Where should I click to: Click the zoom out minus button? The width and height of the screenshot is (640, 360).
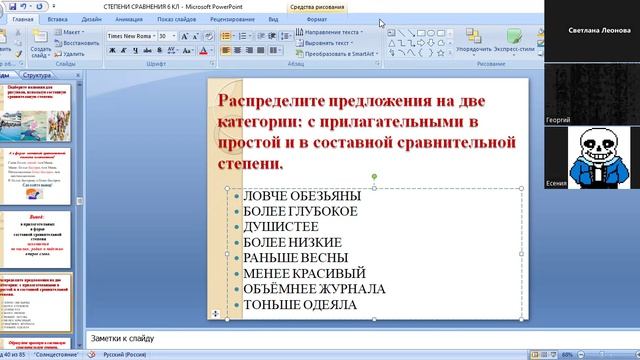tap(581, 355)
